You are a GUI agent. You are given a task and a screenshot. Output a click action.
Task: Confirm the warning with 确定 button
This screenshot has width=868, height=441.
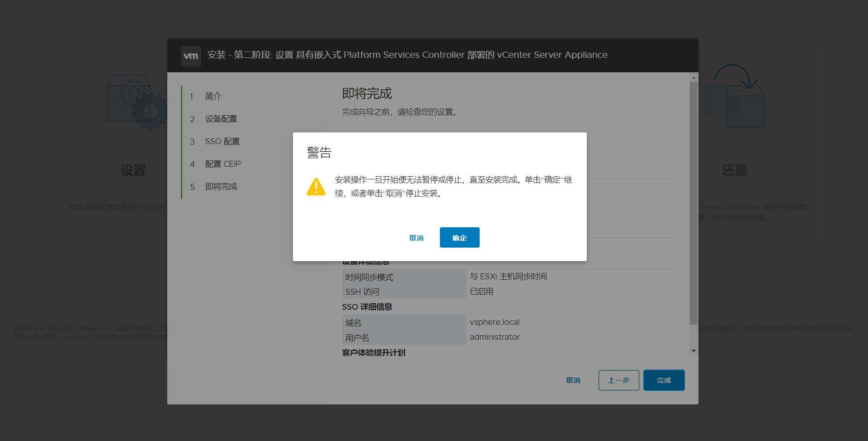459,237
